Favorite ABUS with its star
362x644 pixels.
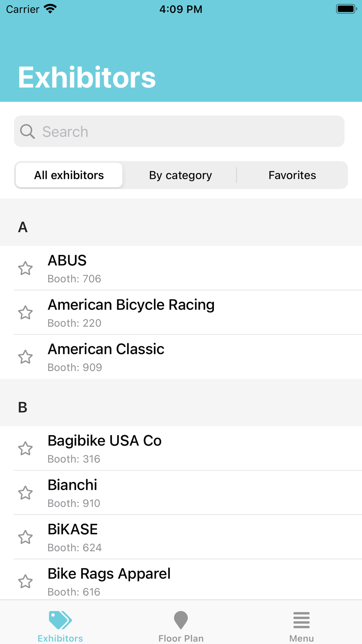25,268
